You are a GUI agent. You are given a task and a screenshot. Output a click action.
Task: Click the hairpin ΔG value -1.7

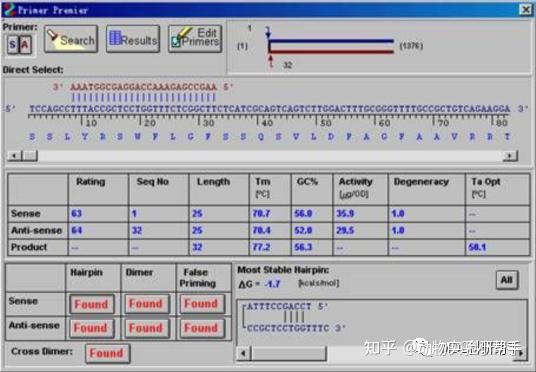(x=272, y=284)
